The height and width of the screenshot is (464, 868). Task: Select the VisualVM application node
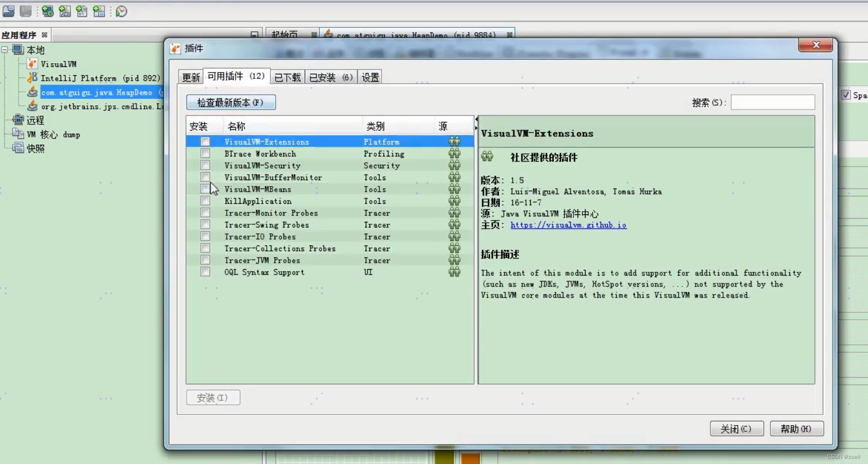pyautogui.click(x=52, y=64)
